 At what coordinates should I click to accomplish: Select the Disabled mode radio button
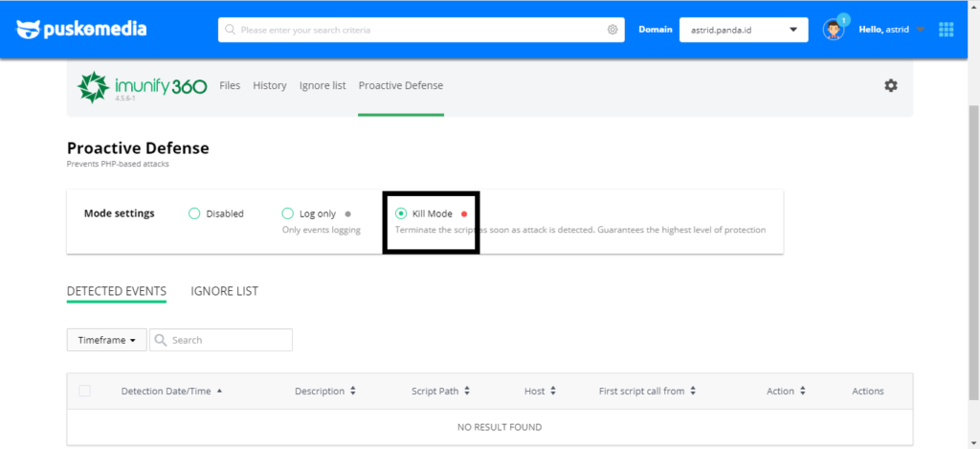(x=194, y=213)
